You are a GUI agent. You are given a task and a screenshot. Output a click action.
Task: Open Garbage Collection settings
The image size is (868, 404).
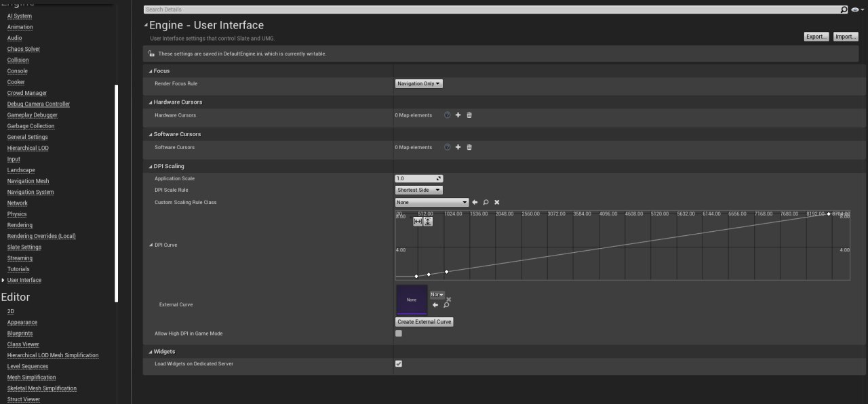31,126
